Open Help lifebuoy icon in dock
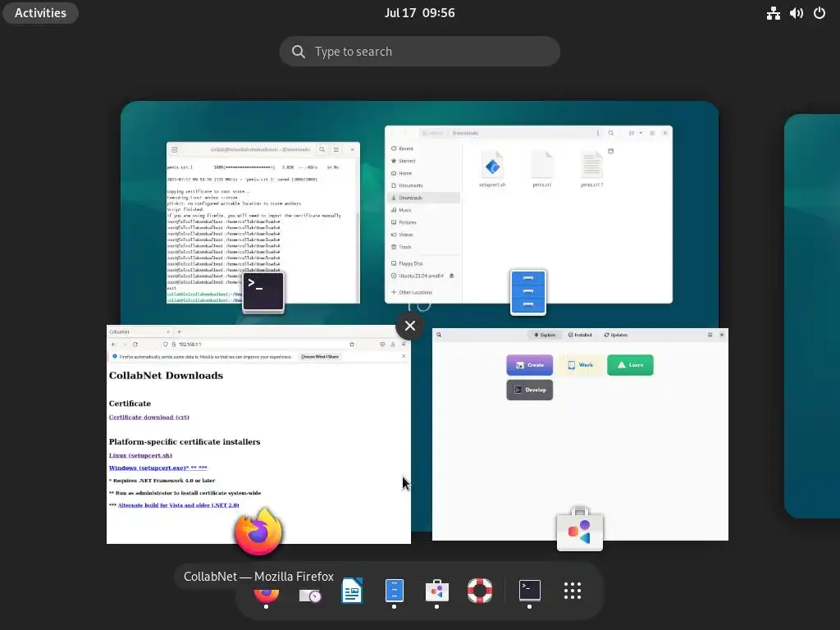The height and width of the screenshot is (630, 840). [x=479, y=591]
